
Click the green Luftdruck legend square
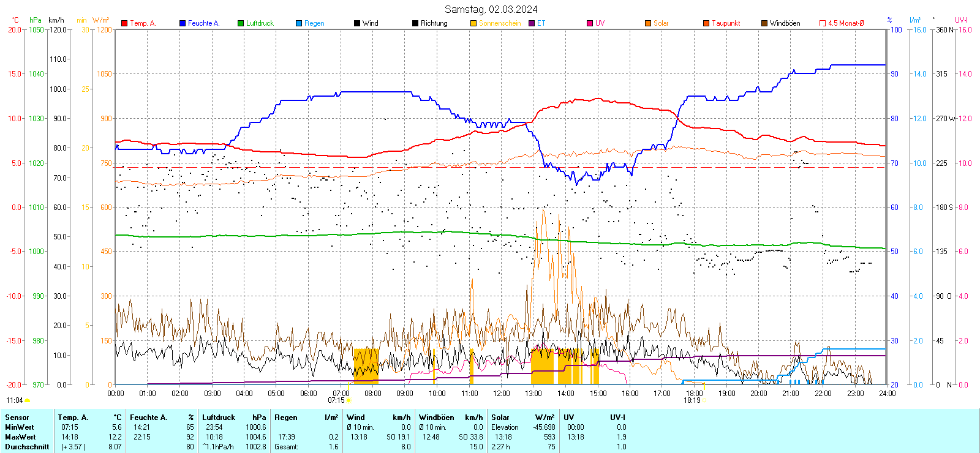point(241,23)
